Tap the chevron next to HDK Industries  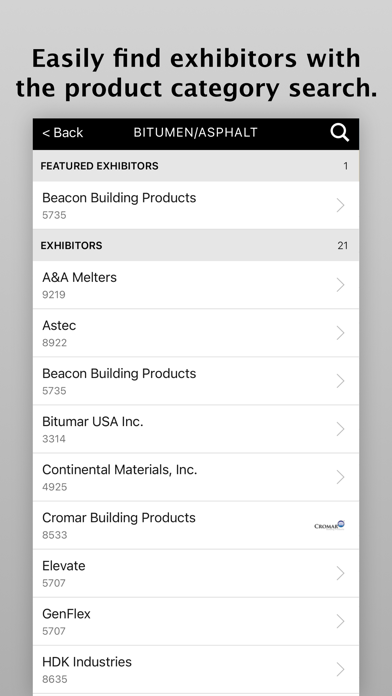click(341, 669)
